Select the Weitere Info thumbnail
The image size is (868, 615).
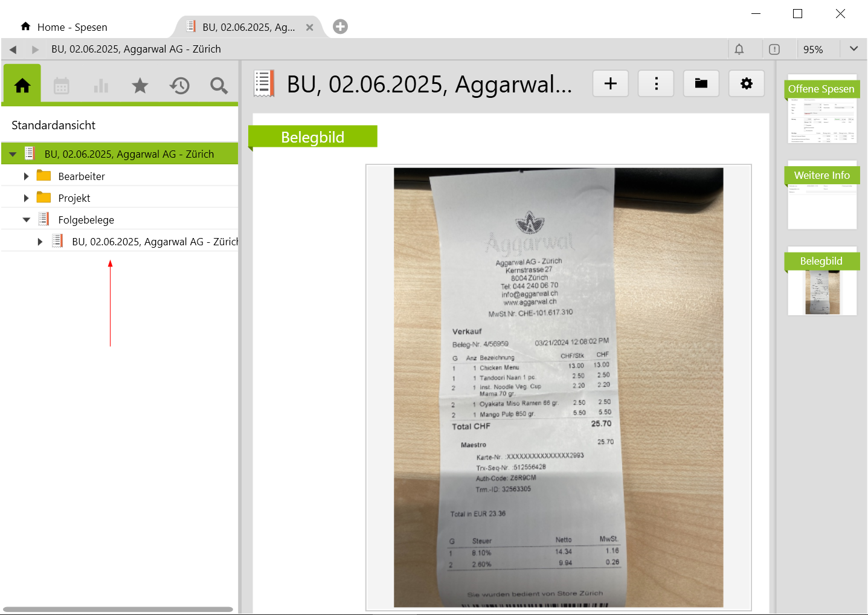click(x=821, y=195)
